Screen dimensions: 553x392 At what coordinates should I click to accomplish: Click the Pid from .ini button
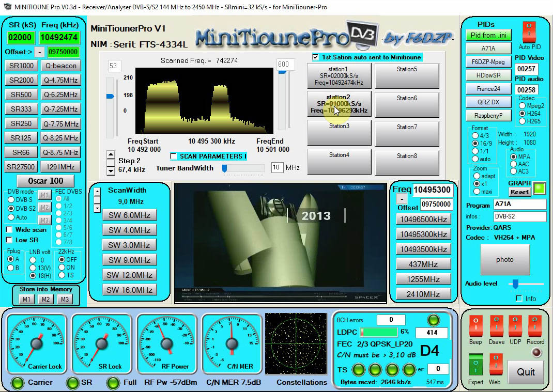(488, 35)
